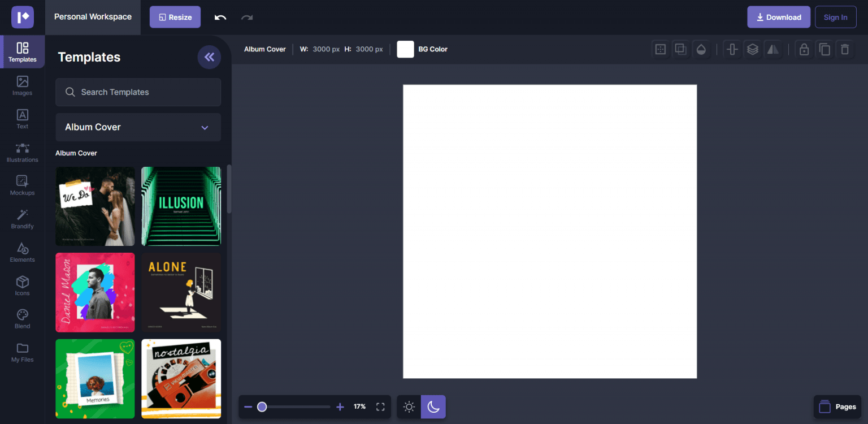The image size is (868, 424).
Task: Click the Download button
Action: 778,17
